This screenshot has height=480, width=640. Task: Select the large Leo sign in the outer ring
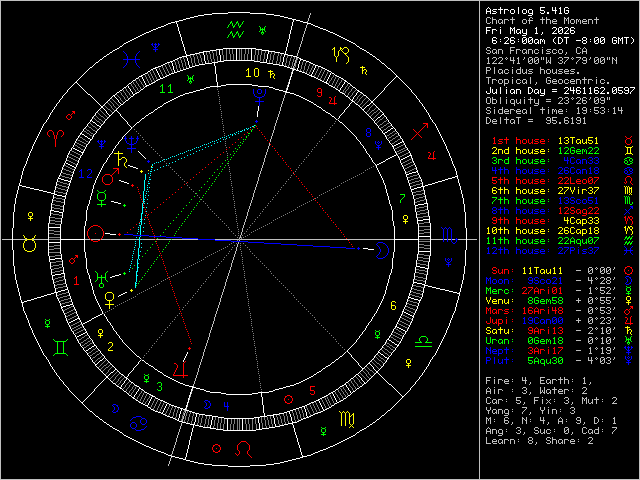pyautogui.click(x=244, y=449)
